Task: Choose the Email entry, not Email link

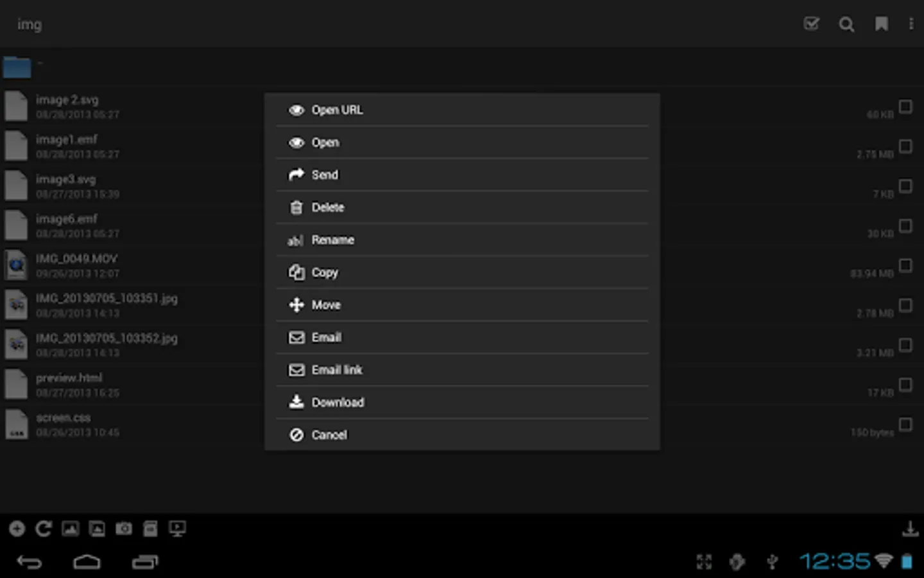Action: tap(462, 337)
